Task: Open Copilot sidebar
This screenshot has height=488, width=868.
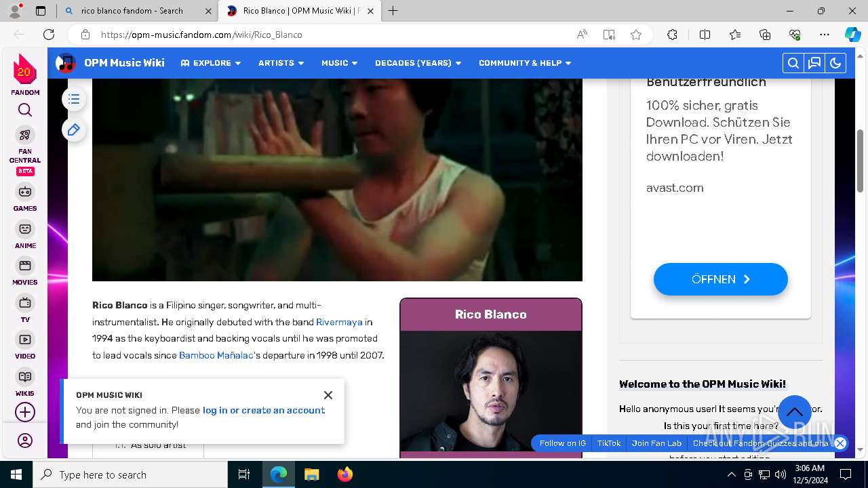Action: click(x=852, y=35)
